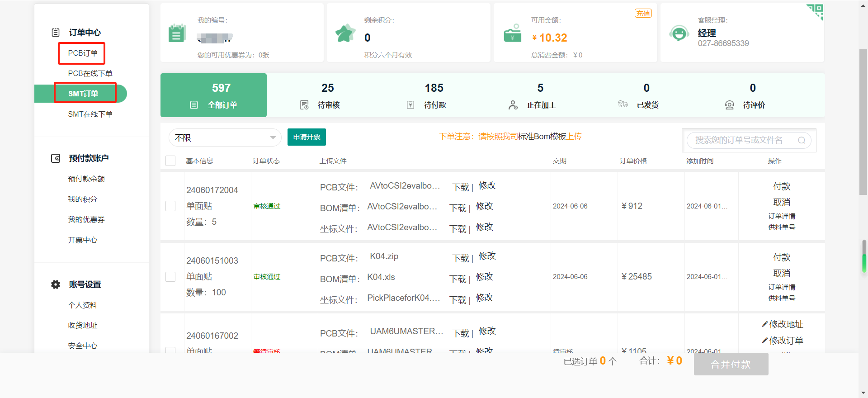This screenshot has height=398, width=868.
Task: Click the QR code corner icon
Action: (816, 11)
